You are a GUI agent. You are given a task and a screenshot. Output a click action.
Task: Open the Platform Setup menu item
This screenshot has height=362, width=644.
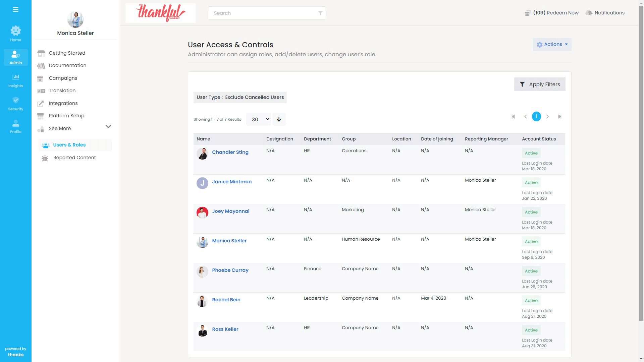(66, 116)
